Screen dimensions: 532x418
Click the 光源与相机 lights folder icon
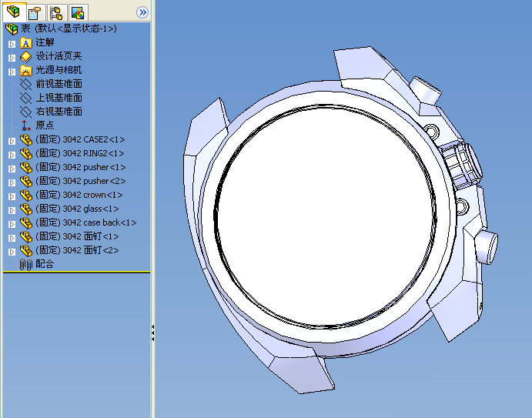pos(26,71)
